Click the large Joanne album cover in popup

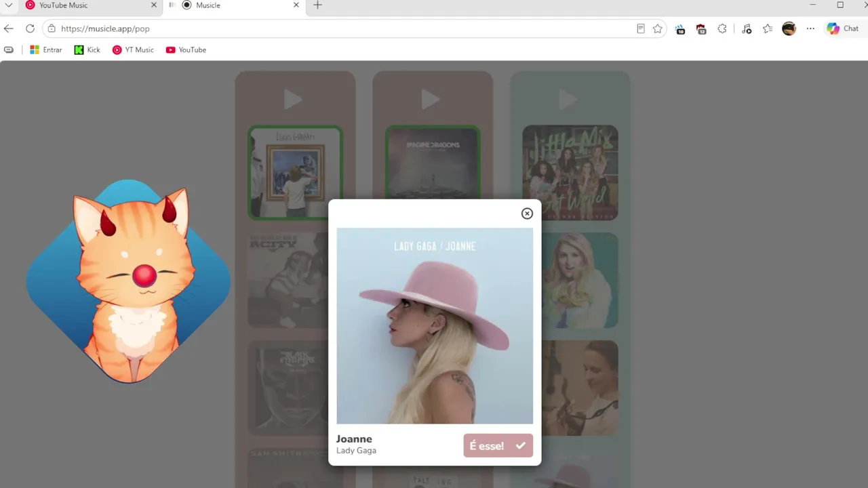tap(435, 326)
